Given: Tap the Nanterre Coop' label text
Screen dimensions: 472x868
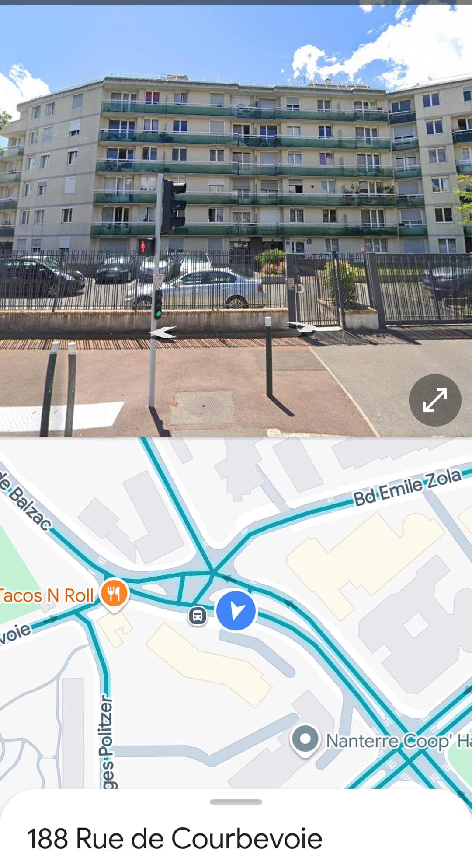Looking at the screenshot, I should (399, 741).
